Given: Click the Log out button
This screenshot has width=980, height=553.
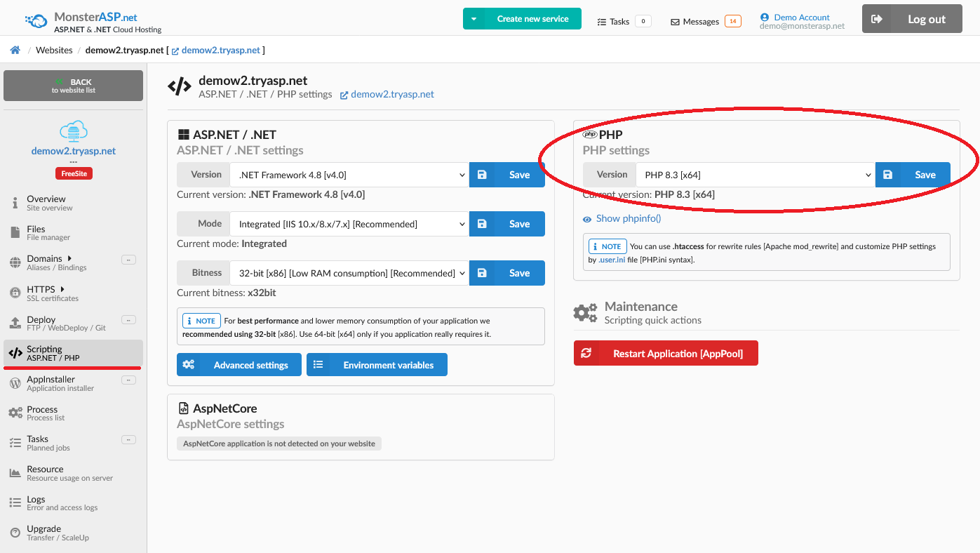Looking at the screenshot, I should tap(911, 19).
